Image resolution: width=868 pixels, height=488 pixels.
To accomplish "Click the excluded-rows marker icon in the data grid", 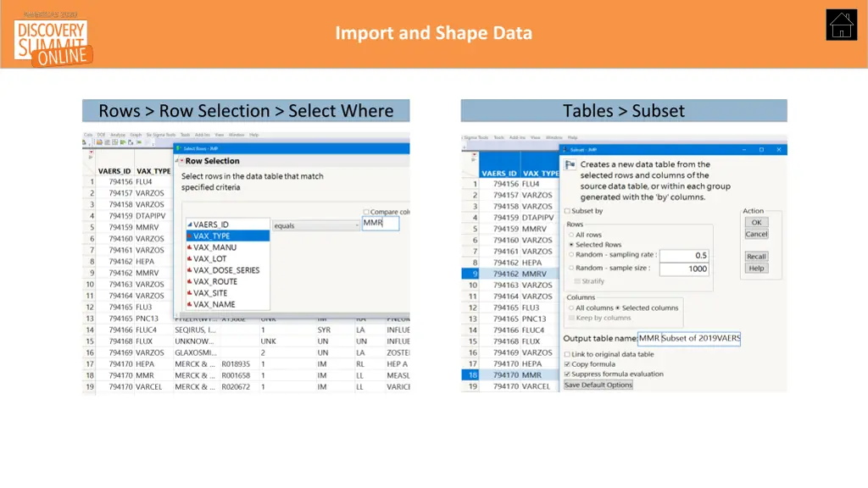I will pyautogui.click(x=90, y=158).
